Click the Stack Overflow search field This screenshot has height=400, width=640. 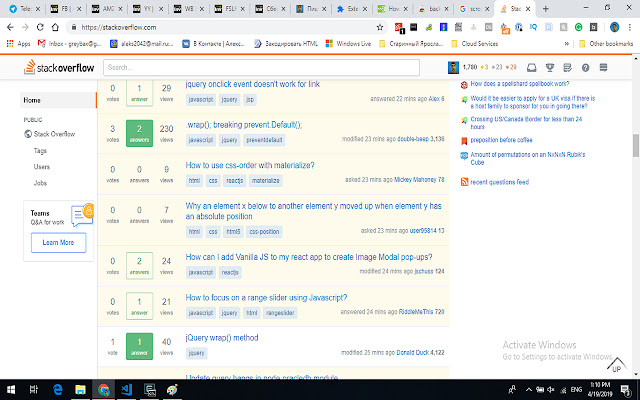[261, 67]
